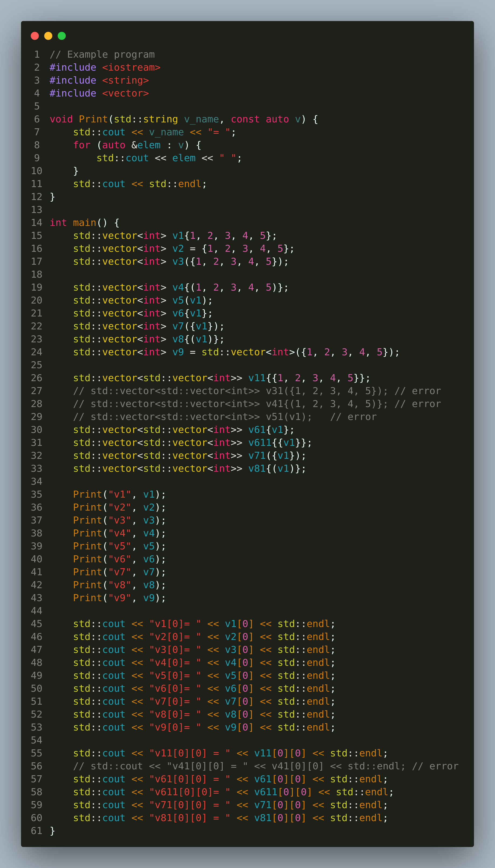
Task: Click '"v8[0]= "' string on line 52
Action: 175,714
